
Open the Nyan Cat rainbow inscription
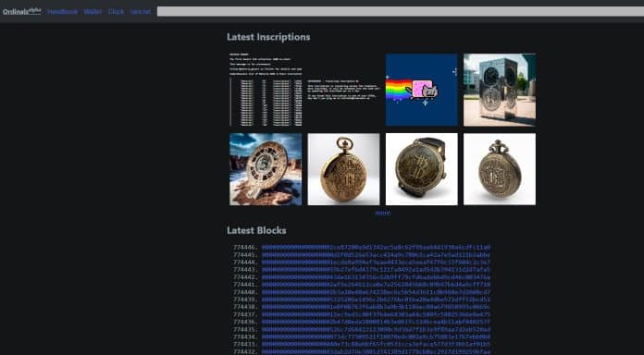point(421,90)
